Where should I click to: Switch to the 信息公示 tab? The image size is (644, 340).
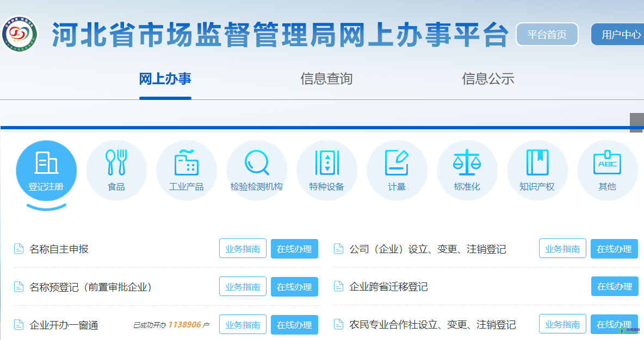488,79
